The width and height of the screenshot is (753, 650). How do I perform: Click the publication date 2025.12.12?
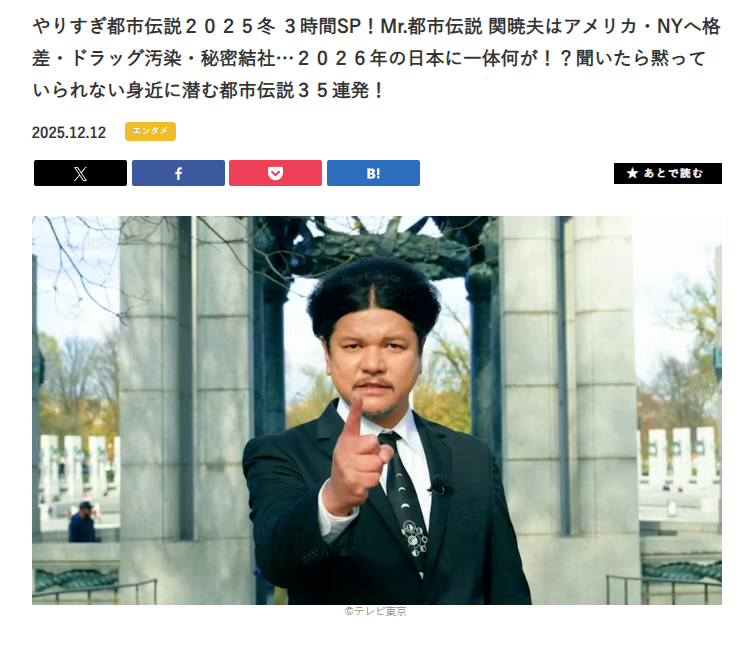[x=69, y=132]
